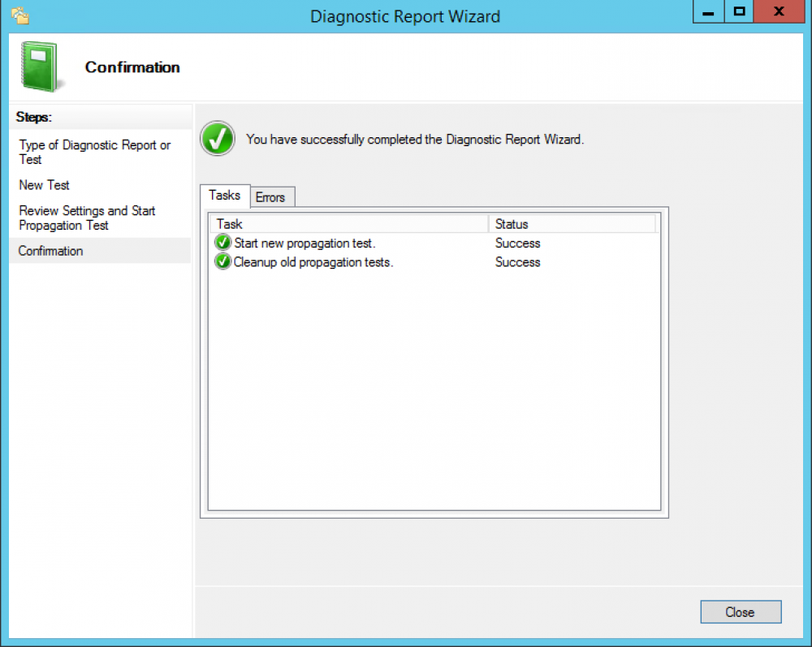Click checkmark icon beside Start new propagation test
The image size is (812, 647).
click(x=222, y=243)
